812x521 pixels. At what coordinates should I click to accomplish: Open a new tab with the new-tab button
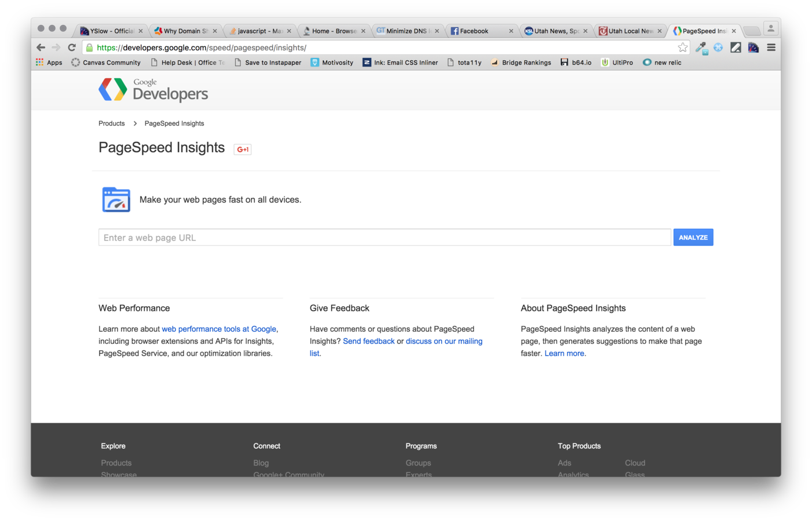752,31
